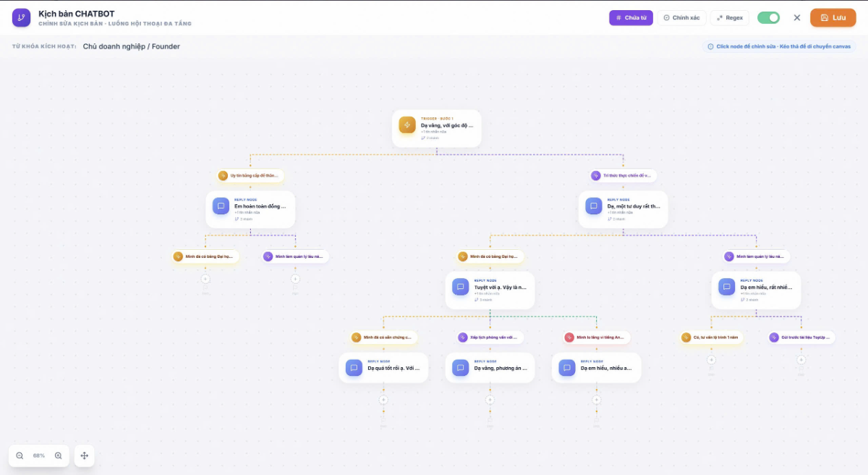Click red icon on 'Mình lo lắng vì tiếng An' branch
868x475 pixels.
pyautogui.click(x=569, y=337)
